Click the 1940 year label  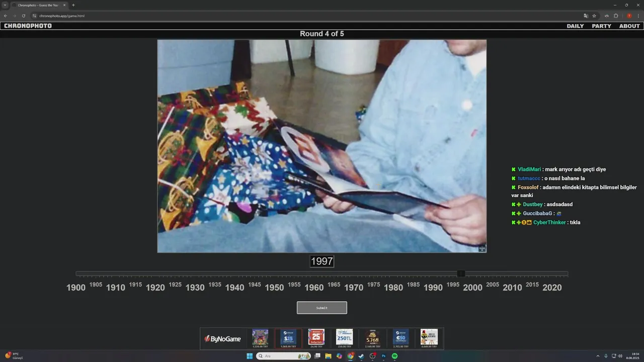pos(234,288)
